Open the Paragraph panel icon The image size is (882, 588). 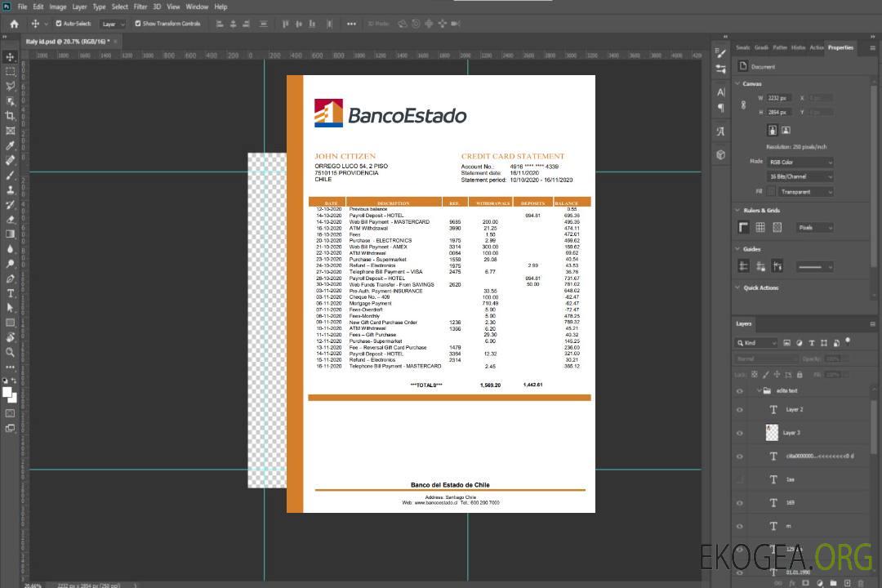click(x=720, y=108)
